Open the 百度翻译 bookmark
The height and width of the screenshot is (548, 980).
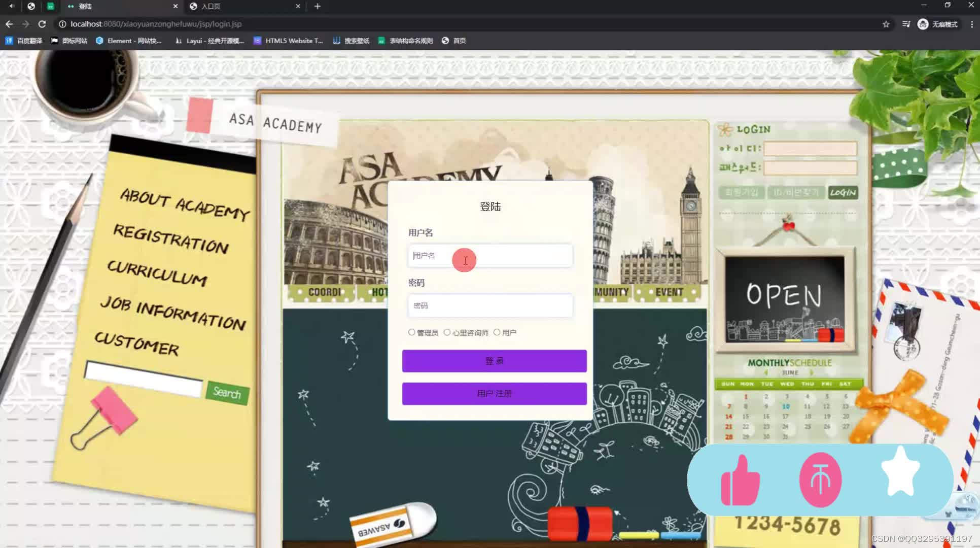point(24,41)
